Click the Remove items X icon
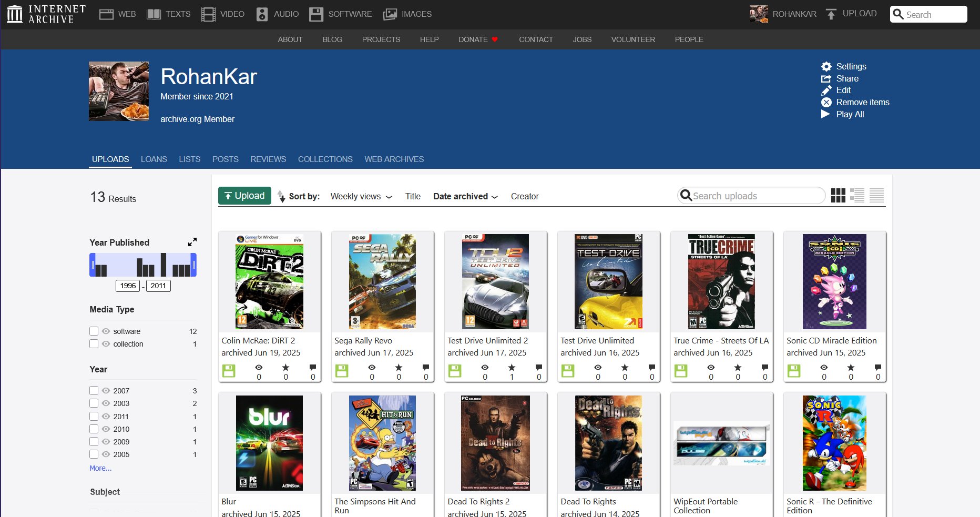This screenshot has height=517, width=980. [x=826, y=103]
